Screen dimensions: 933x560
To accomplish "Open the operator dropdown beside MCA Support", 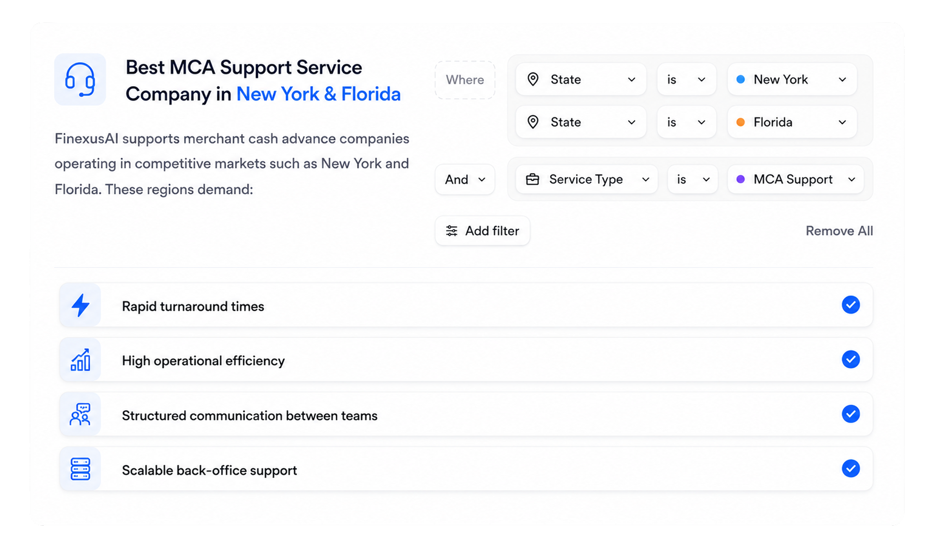I will pos(693,179).
